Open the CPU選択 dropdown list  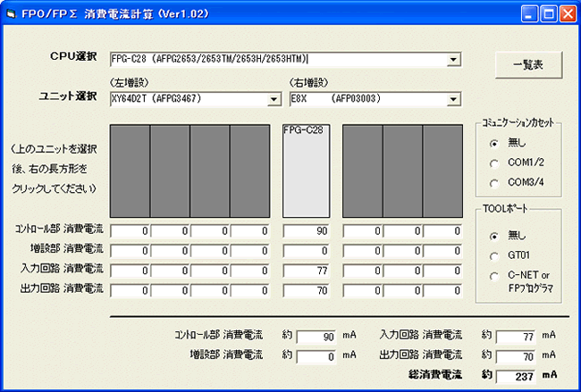tap(454, 60)
